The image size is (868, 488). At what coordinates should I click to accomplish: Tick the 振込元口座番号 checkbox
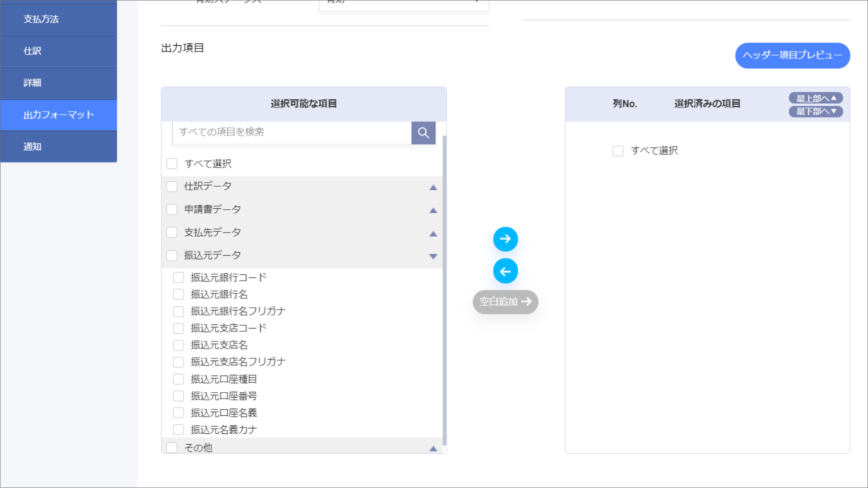click(179, 396)
